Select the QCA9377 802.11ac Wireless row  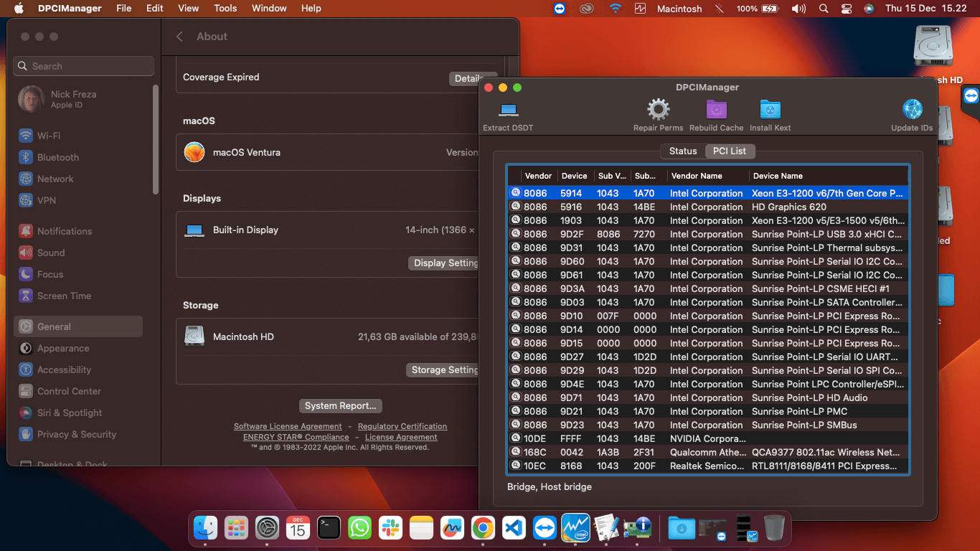707,452
